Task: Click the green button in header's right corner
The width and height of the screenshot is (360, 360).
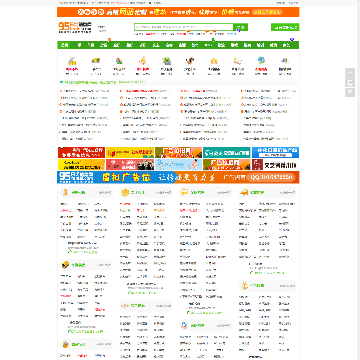Action: (x=285, y=27)
